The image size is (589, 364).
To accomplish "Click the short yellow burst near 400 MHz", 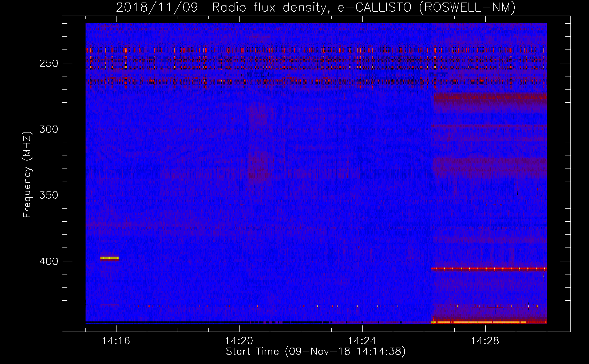I will 110,258.
